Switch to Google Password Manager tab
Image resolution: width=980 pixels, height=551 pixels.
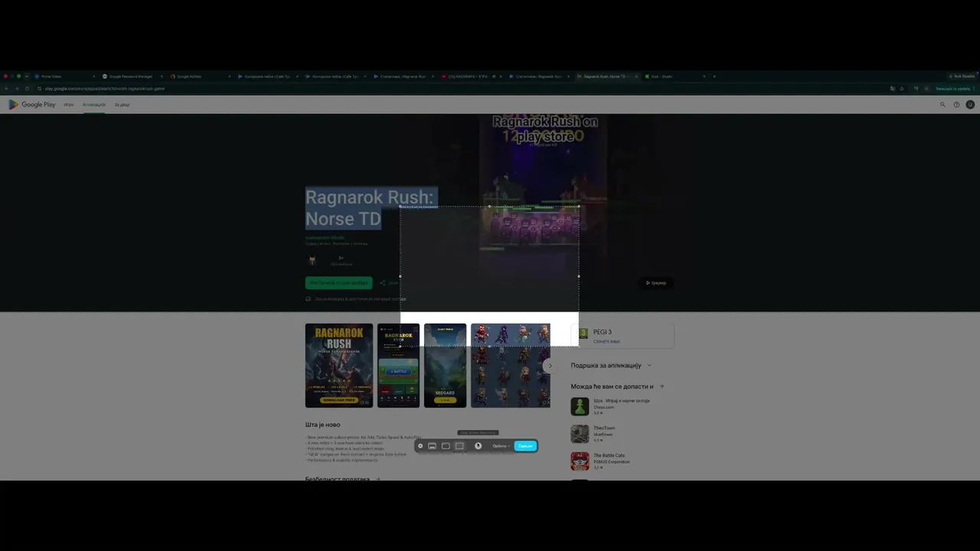click(132, 77)
